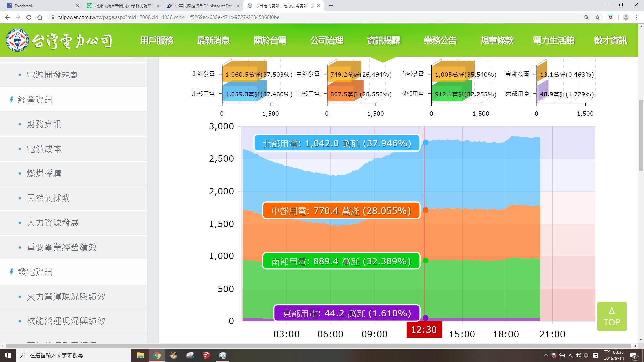Click the Chrome taskbar icon
This screenshot has height=362, width=644.
[157, 355]
